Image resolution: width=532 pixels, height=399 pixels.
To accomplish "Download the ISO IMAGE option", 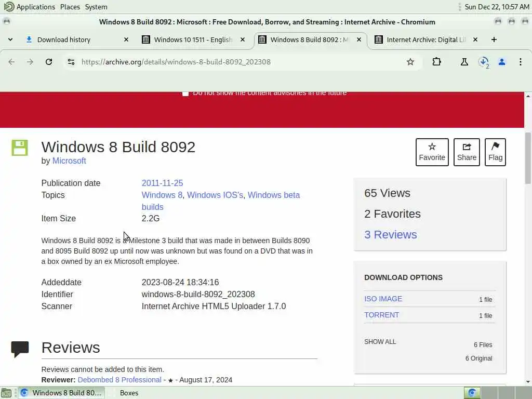I will 383,299.
